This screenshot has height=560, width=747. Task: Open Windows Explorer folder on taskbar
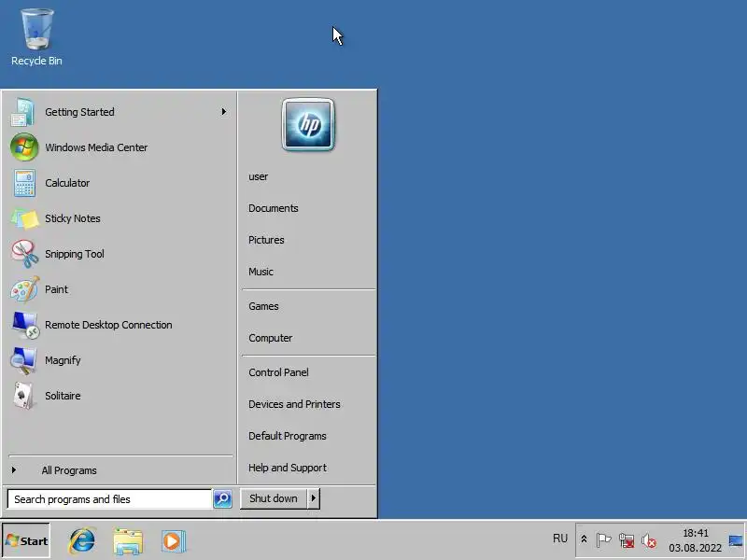(128, 541)
